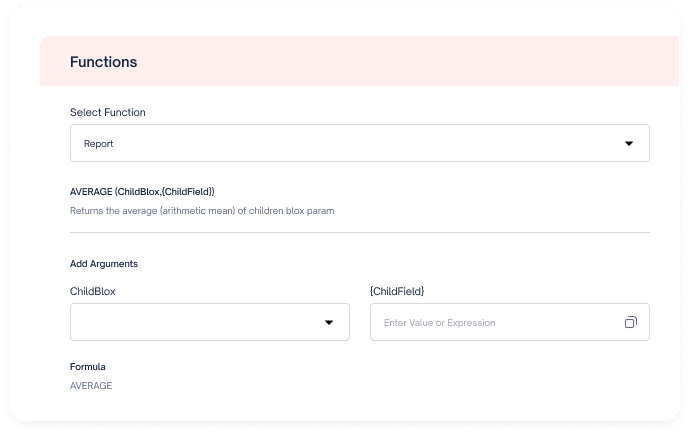Image resolution: width=690 pixels, height=435 pixels.
Task: Click the AVERAGE formula preview text
Action: [91, 386]
